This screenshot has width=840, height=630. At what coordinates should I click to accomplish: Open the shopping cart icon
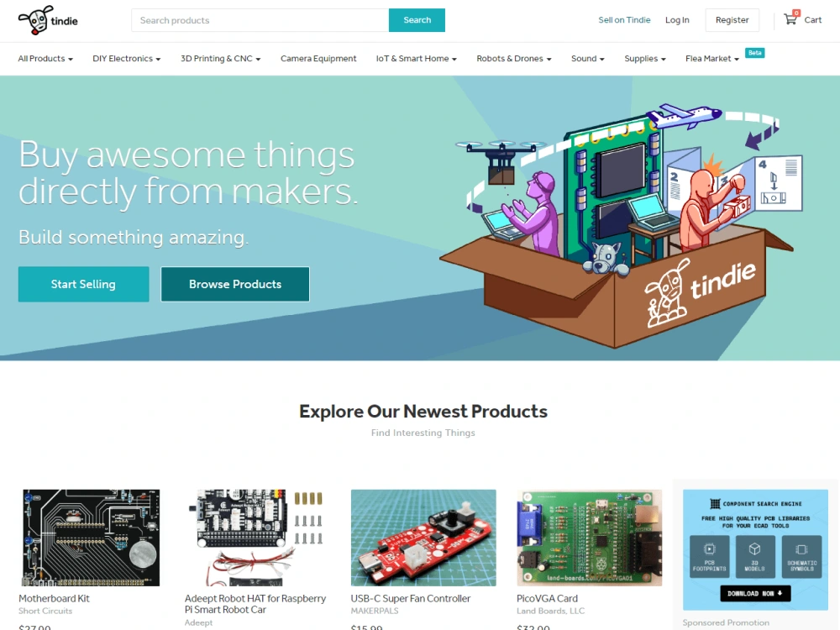click(790, 18)
